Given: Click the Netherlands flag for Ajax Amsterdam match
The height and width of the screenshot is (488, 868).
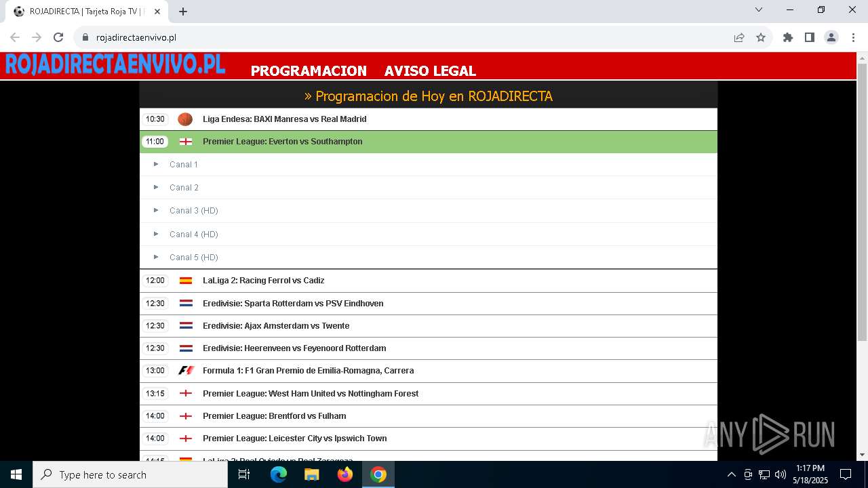Looking at the screenshot, I should (x=186, y=326).
